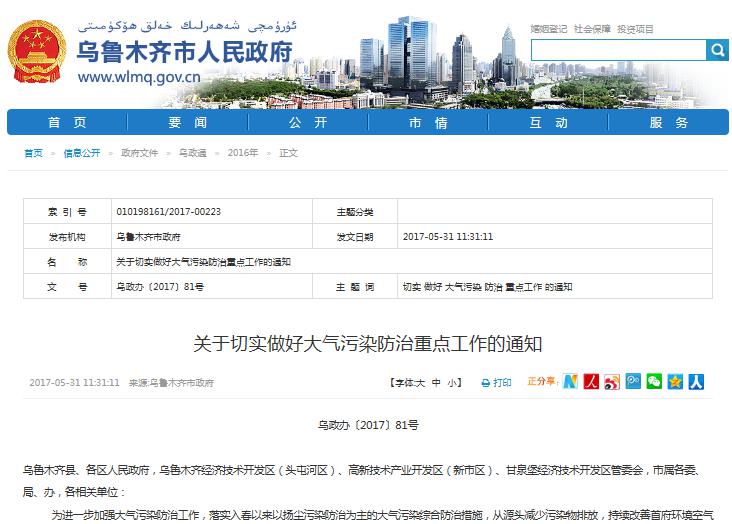
Task: Open the 首页 navigation tab
Action: click(67, 122)
